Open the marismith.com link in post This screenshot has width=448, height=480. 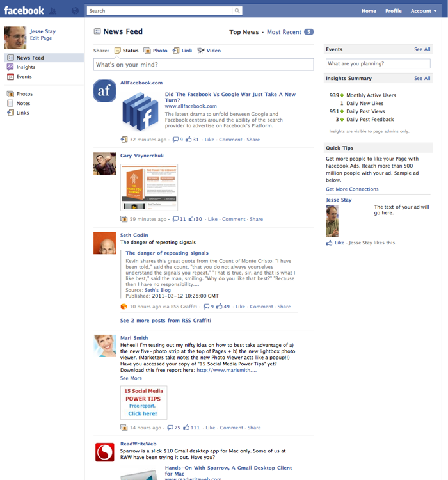click(x=227, y=370)
